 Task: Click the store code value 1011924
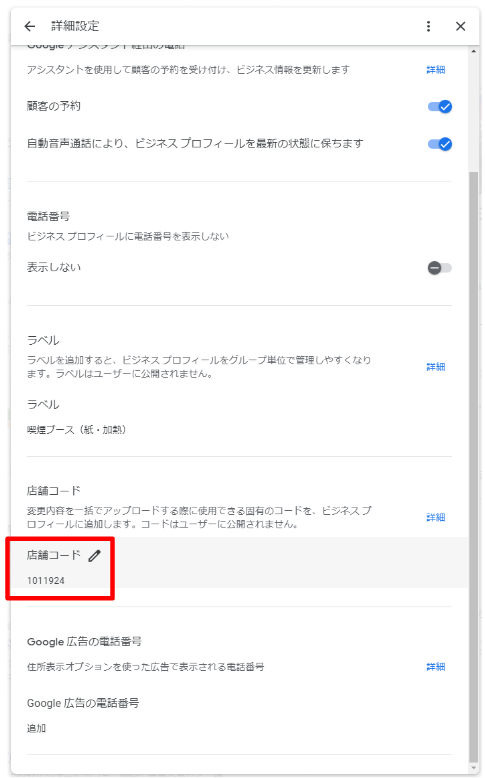[46, 581]
